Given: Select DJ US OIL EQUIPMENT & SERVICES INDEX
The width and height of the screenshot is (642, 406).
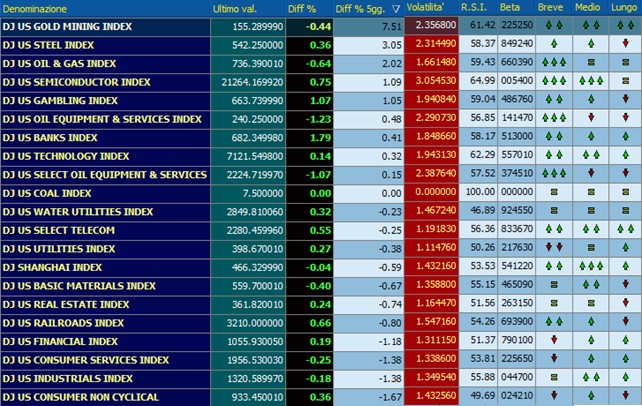Looking at the screenshot, I should 102,119.
